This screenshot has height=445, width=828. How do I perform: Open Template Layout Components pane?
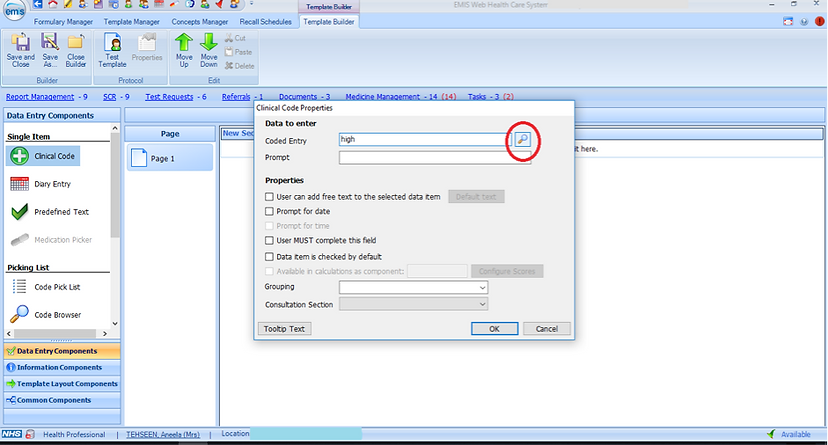click(62, 383)
